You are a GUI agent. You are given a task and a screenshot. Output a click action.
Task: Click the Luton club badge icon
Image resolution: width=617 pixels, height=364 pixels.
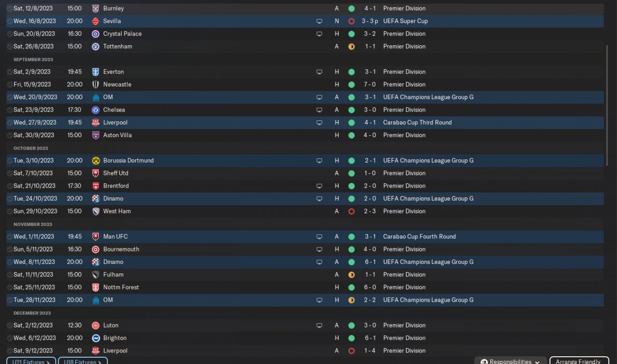click(x=95, y=325)
